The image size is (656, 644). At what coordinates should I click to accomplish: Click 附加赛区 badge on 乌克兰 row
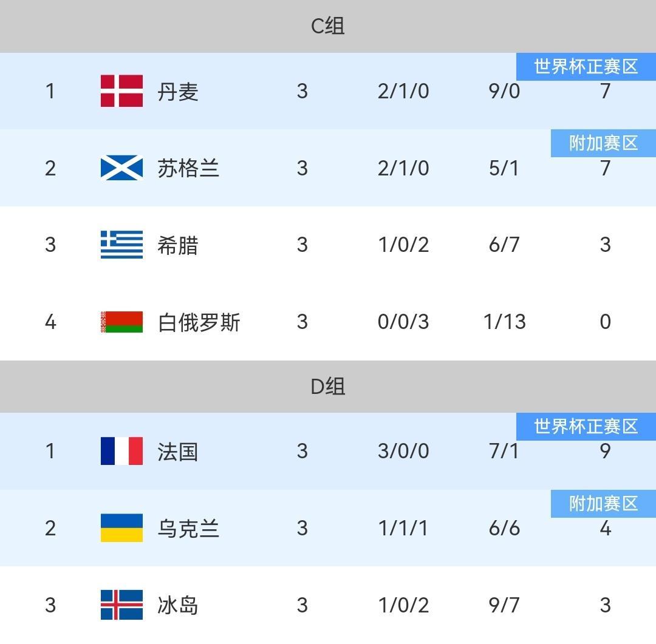point(603,504)
